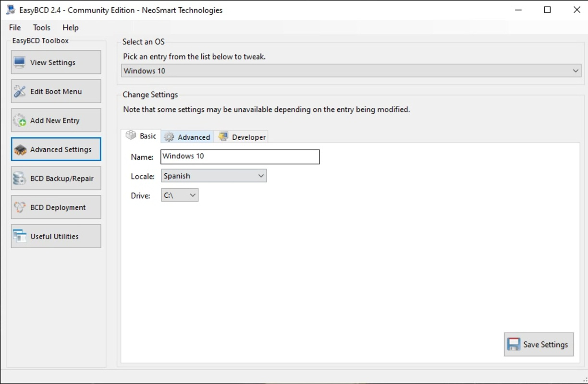Expand the Drive dropdown showing C:\
The height and width of the screenshot is (384, 588).
tap(180, 195)
